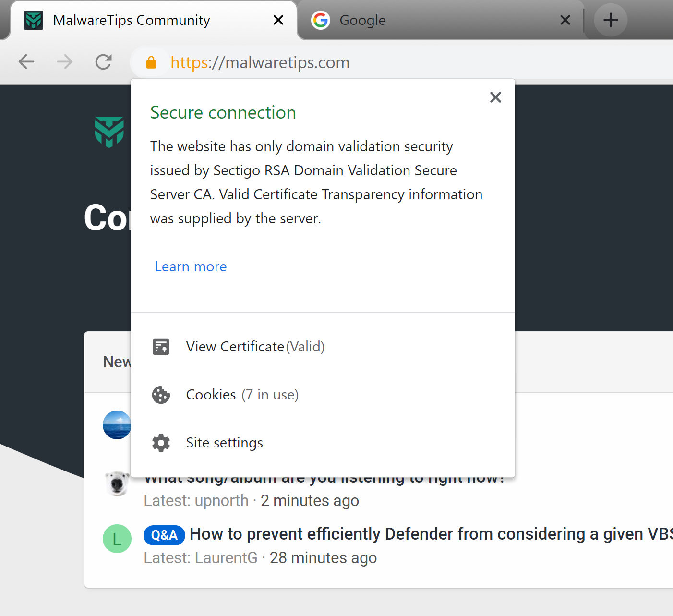Image resolution: width=673 pixels, height=616 pixels.
Task: Reload the current page
Action: (x=103, y=62)
